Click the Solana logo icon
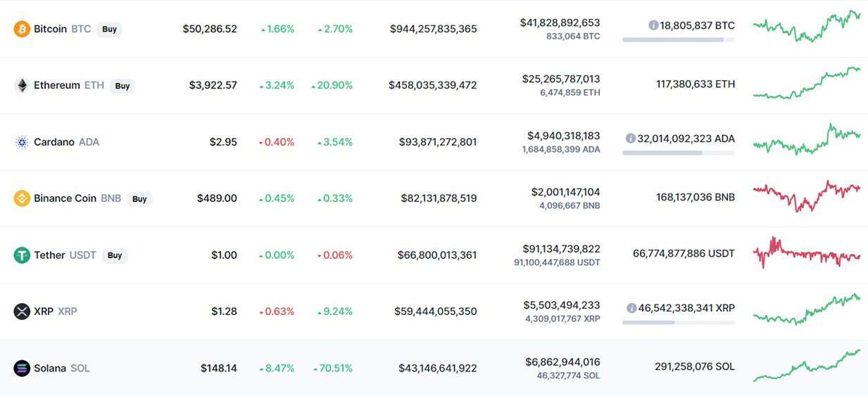868x396 pixels. coord(22,368)
